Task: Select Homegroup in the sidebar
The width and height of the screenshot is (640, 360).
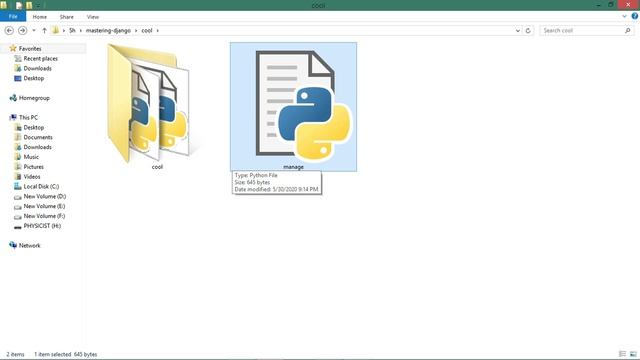Action: pyautogui.click(x=34, y=98)
